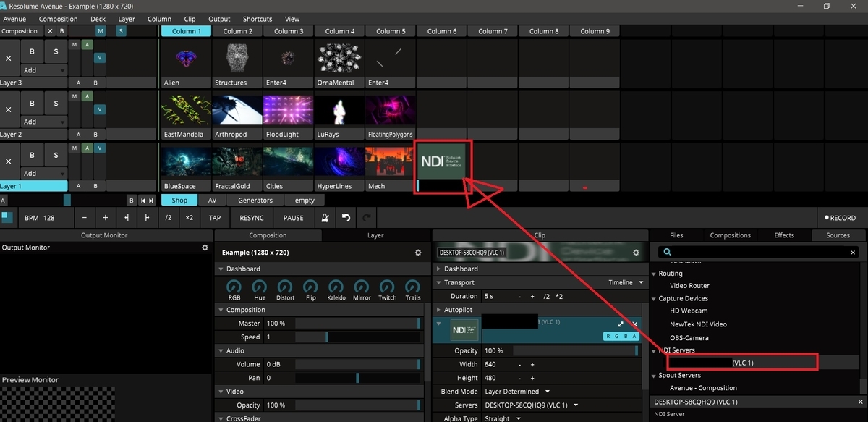Screen dimensions: 868x422
Task: Adjust the Kaleido dashboard knob
Action: click(x=336, y=287)
